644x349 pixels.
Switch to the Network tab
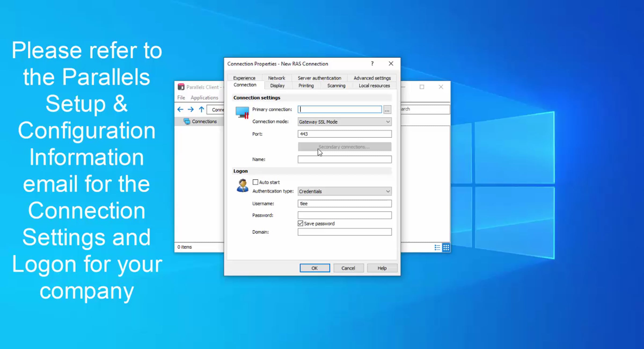click(276, 78)
